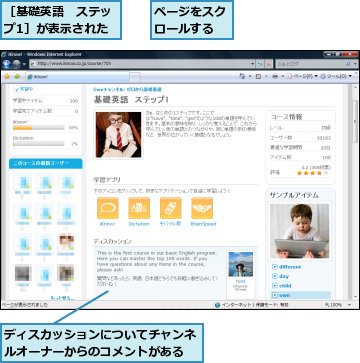The width and height of the screenshot is (360, 363).
Task: Click the scrollbar down arrow
Action: point(355,297)
